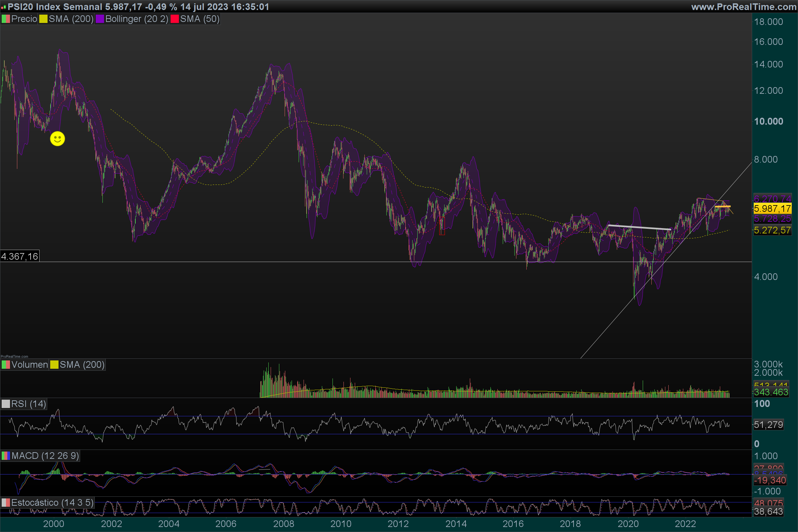
Task: Click the 4.367,16 horizontal line label
Action: pyautogui.click(x=20, y=256)
